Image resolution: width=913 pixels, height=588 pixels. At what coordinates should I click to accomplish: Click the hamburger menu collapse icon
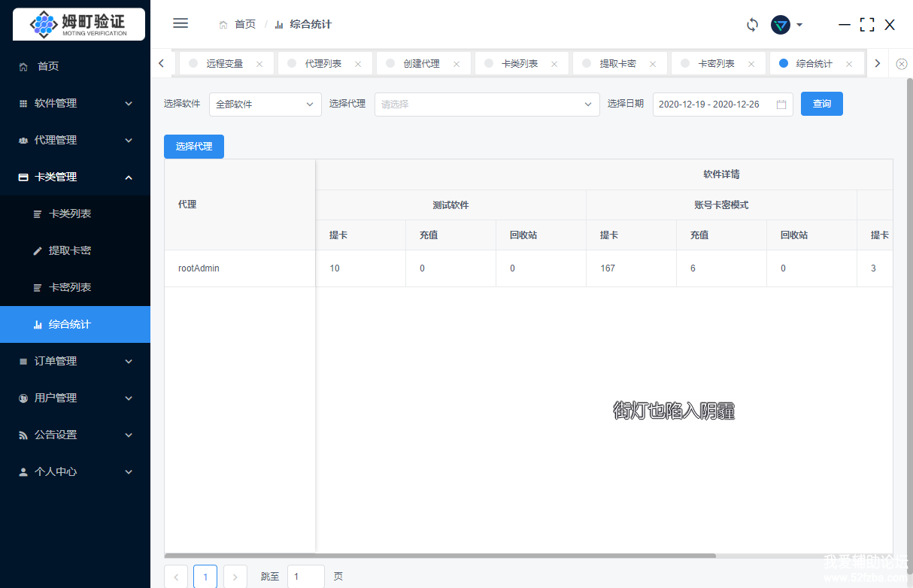[x=180, y=23]
